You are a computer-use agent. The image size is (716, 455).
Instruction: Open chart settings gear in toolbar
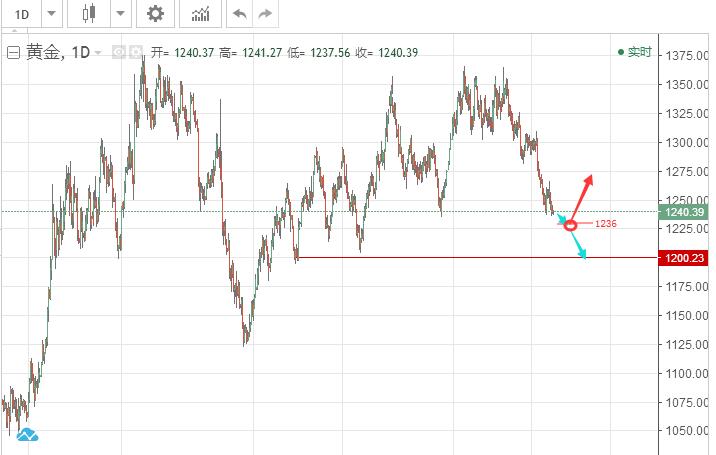(155, 14)
